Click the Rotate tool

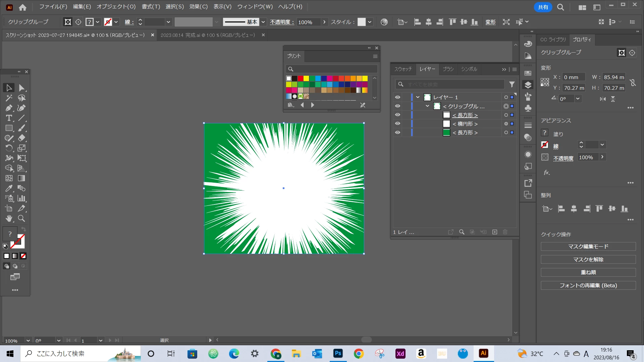pyautogui.click(x=9, y=148)
